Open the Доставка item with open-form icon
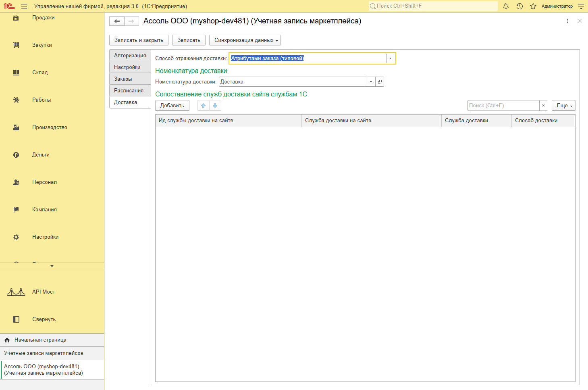 coord(380,82)
